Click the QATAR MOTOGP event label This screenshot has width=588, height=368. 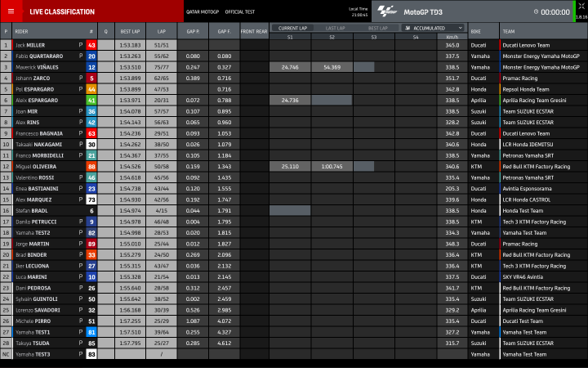(203, 11)
